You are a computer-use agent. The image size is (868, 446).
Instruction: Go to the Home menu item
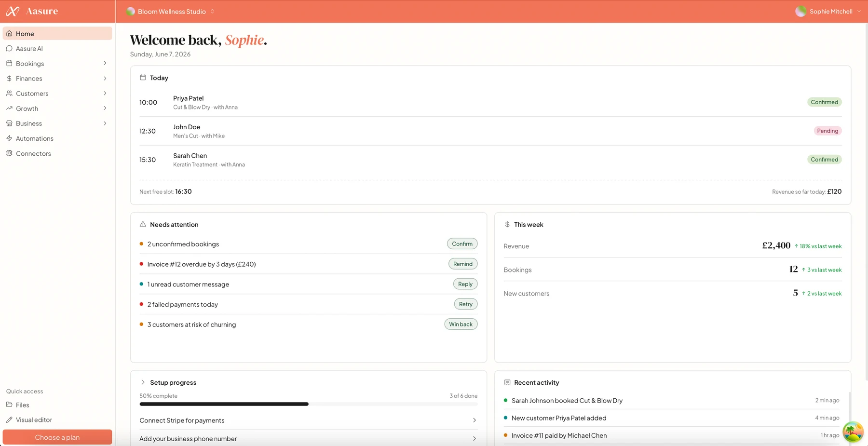(x=57, y=34)
